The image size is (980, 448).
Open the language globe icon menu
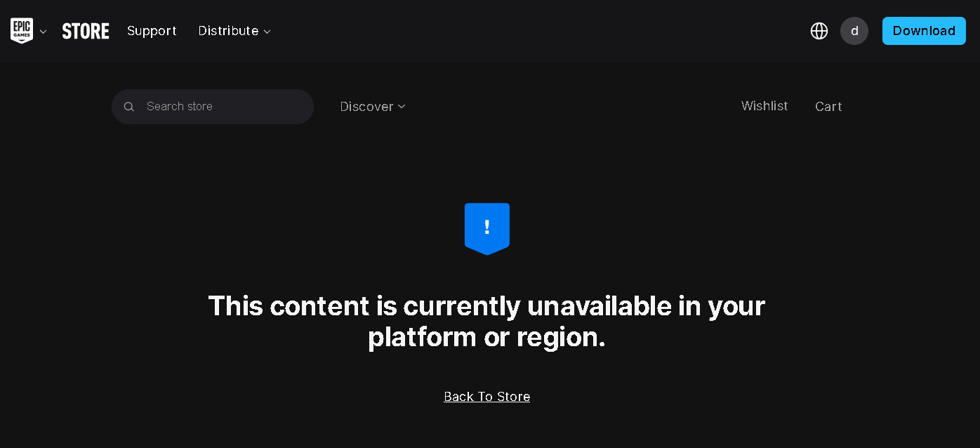pyautogui.click(x=819, y=31)
